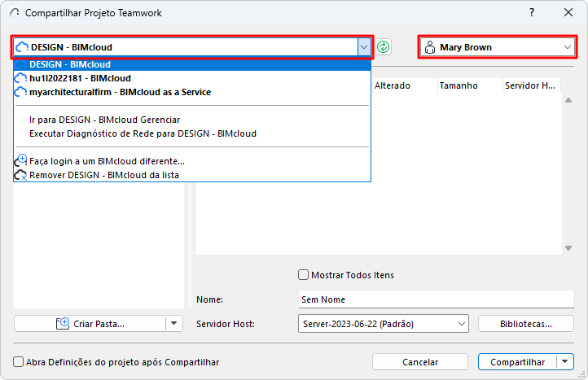The width and height of the screenshot is (588, 380).
Task: Collapse the DESIGN - BIMcloud server dropdown
Action: 363,47
